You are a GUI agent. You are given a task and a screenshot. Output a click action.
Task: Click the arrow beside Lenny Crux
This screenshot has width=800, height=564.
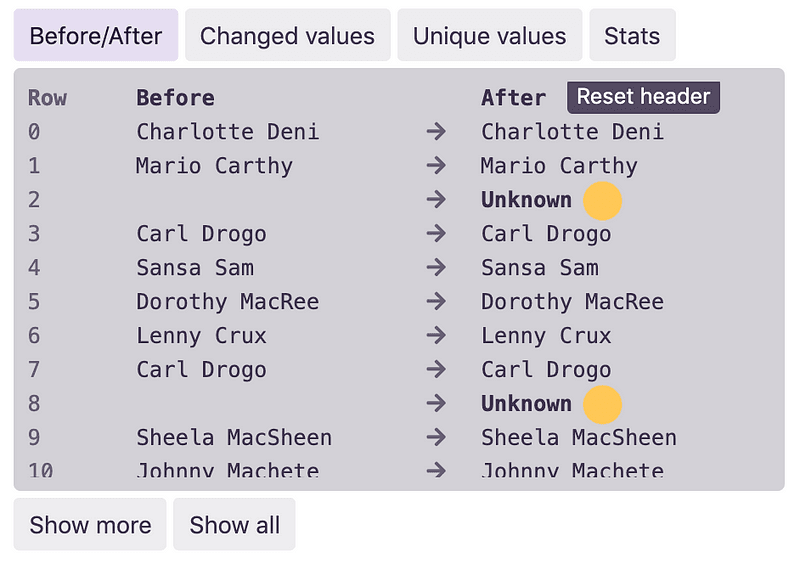point(436,335)
